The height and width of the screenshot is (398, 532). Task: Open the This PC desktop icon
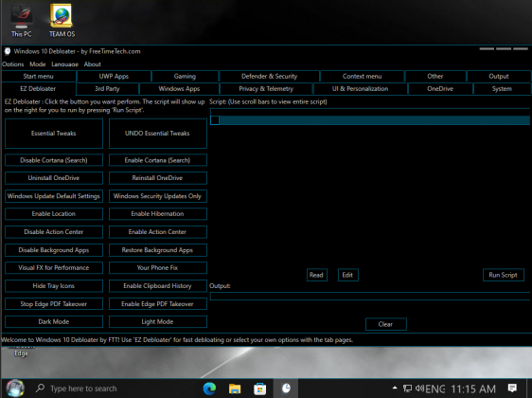(x=21, y=21)
